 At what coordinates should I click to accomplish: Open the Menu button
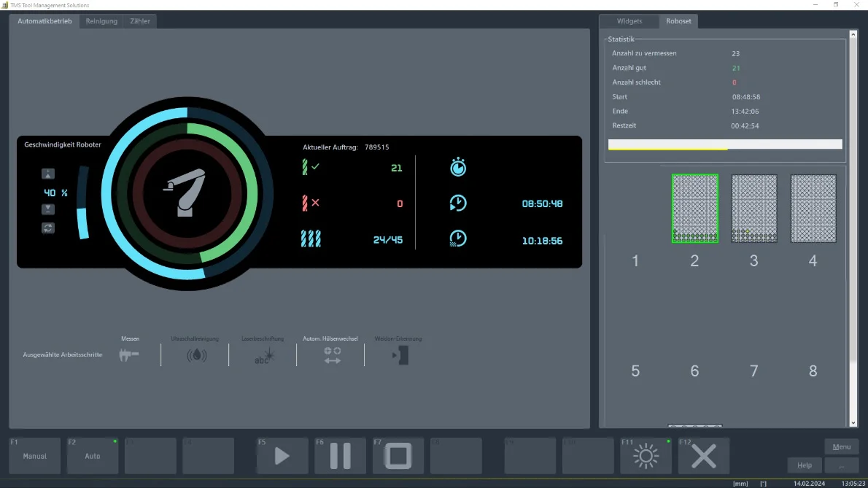click(x=841, y=446)
